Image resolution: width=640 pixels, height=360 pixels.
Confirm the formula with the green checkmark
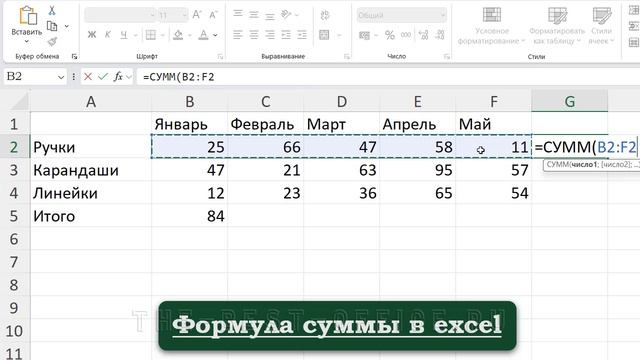(103, 76)
